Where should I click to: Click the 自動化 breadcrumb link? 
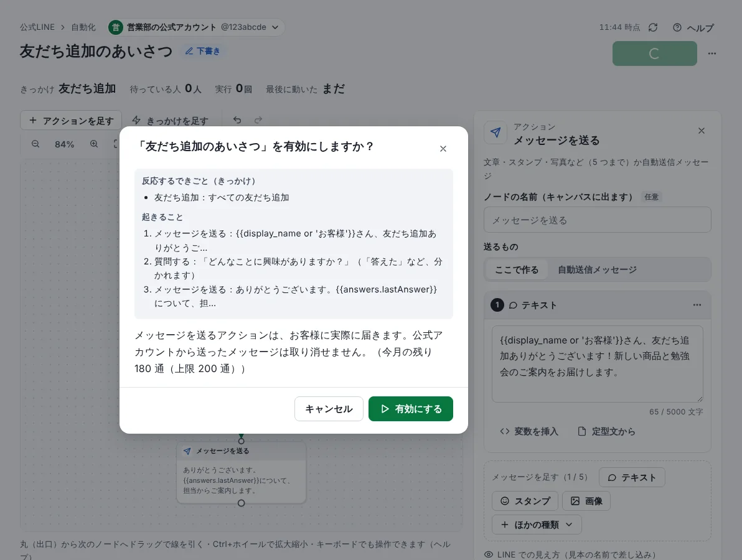tap(83, 27)
